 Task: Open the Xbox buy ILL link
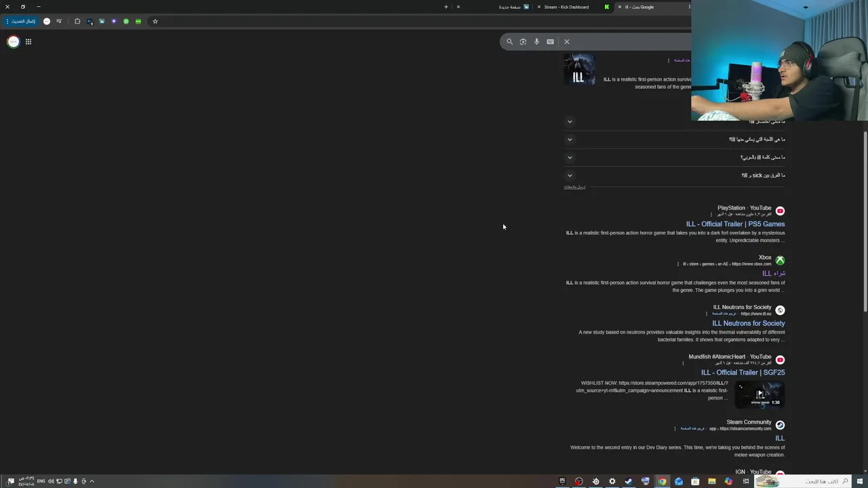(x=773, y=273)
